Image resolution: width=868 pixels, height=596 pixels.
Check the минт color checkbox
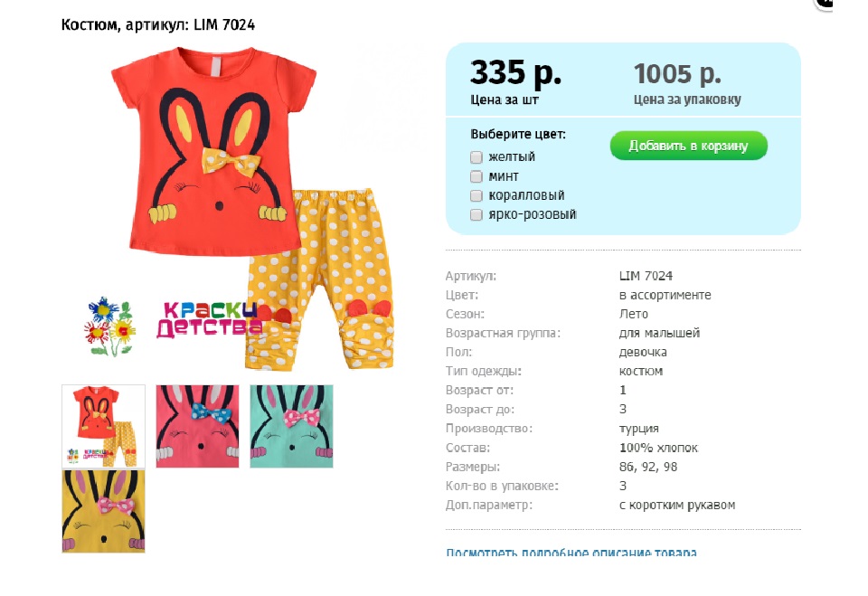coord(476,176)
